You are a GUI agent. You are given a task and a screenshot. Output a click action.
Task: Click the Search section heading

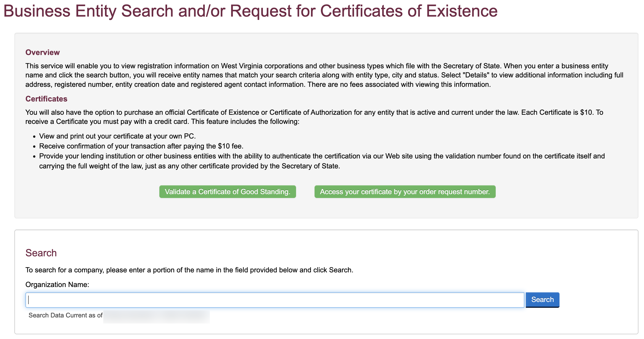tap(41, 253)
